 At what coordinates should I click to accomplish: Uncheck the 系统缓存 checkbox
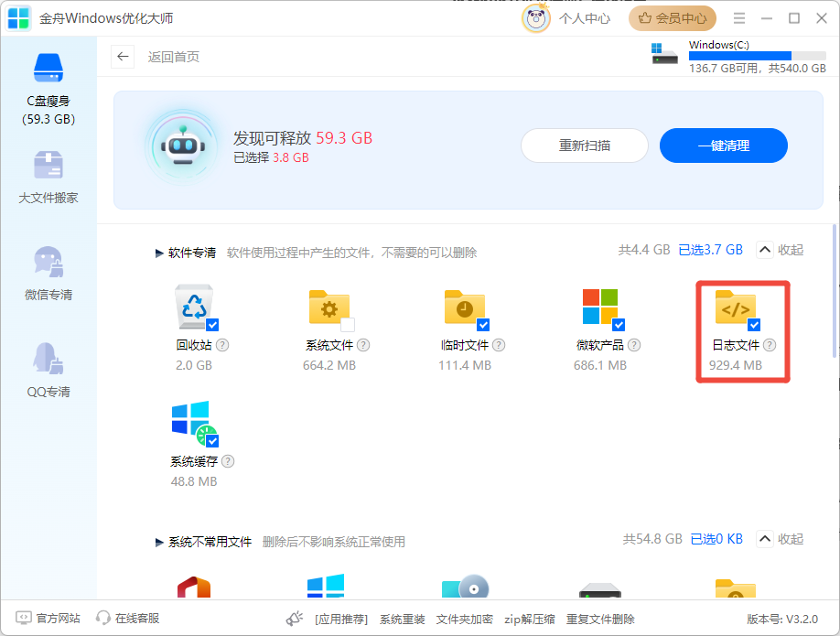coord(212,441)
